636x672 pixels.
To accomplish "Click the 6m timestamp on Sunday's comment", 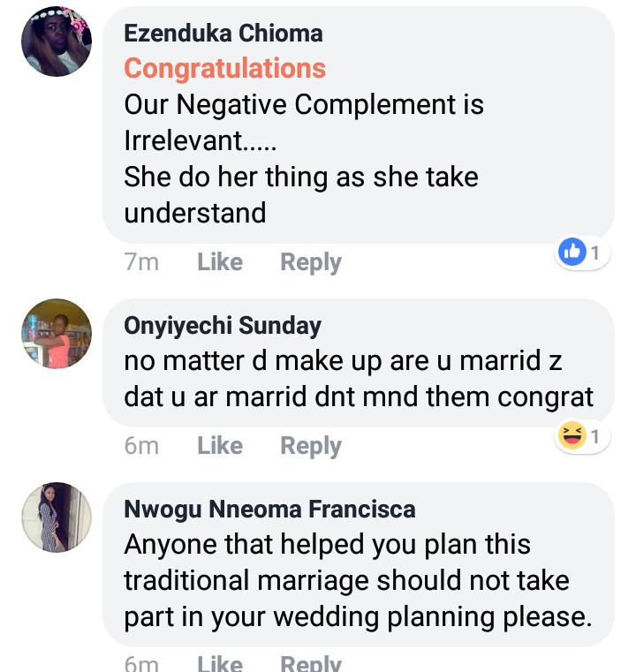I will 141,446.
